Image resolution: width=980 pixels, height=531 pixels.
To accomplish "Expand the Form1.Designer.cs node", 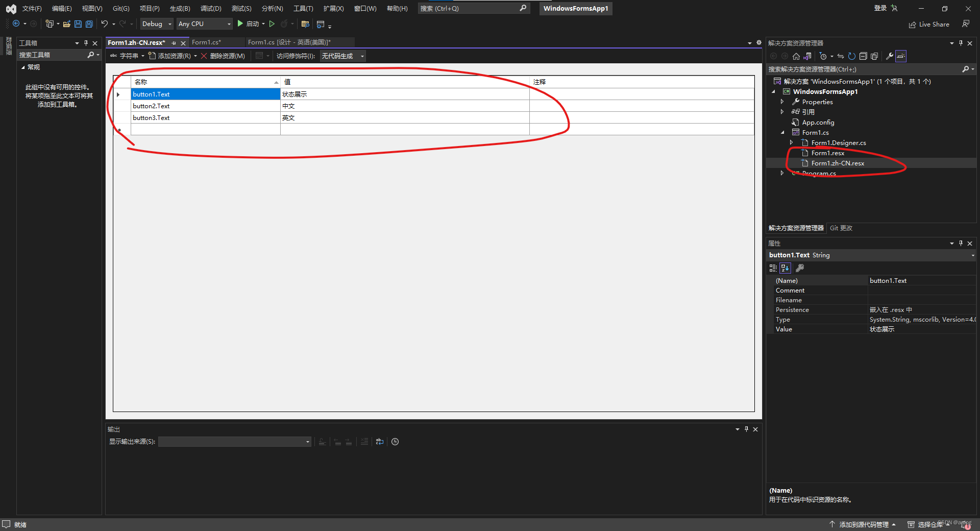I will pos(792,142).
